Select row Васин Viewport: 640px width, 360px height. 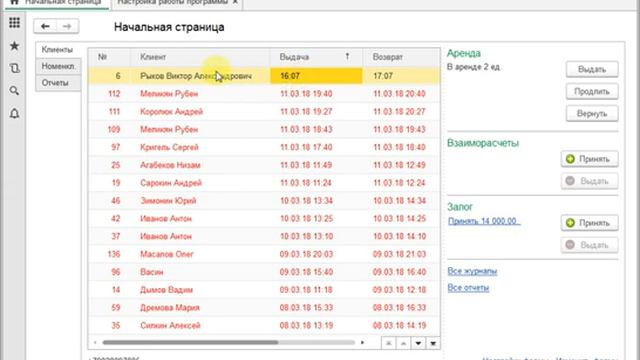tap(264, 272)
